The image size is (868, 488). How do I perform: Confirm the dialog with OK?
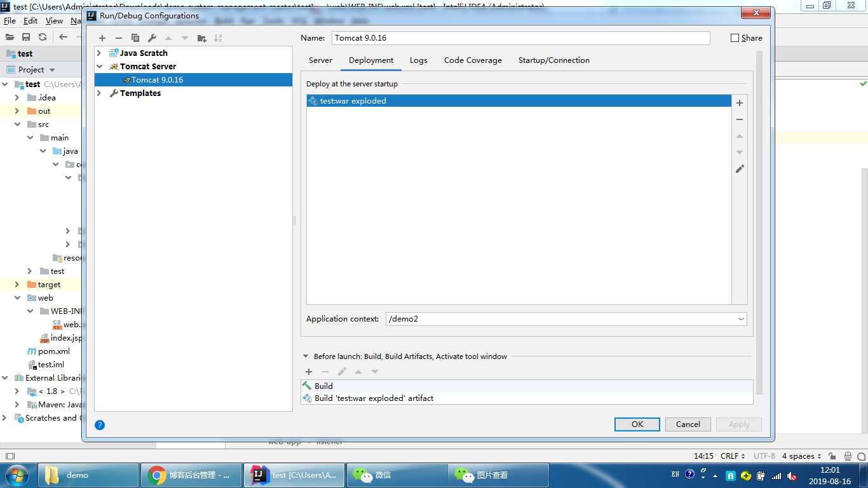click(637, 424)
